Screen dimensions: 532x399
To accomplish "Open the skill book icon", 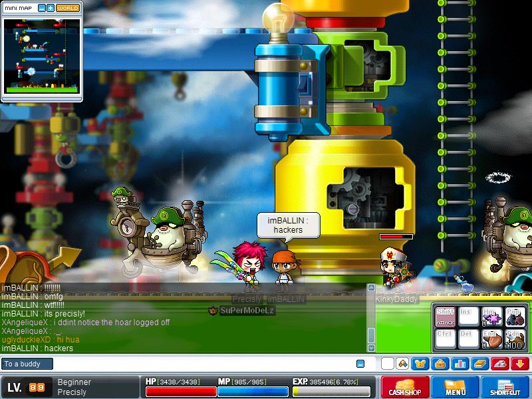I will 480,364.
